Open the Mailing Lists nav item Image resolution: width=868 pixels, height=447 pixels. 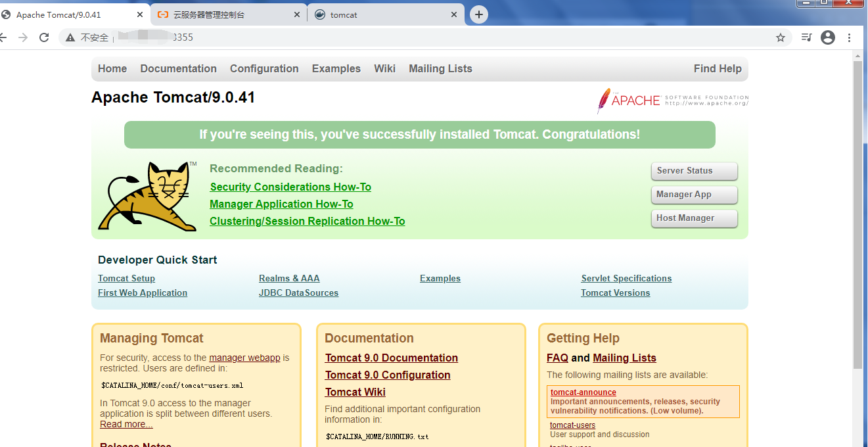pos(440,68)
